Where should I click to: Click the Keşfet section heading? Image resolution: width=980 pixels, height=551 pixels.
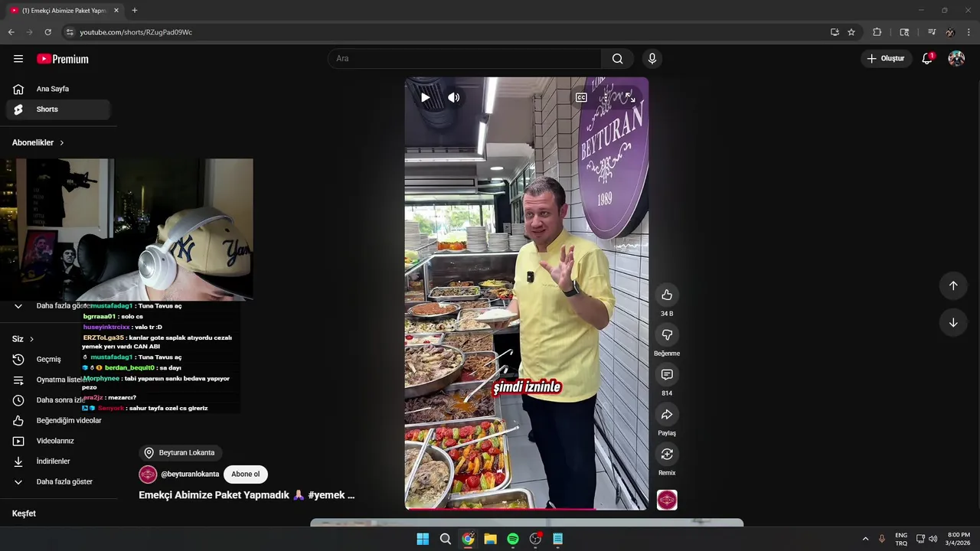click(24, 514)
